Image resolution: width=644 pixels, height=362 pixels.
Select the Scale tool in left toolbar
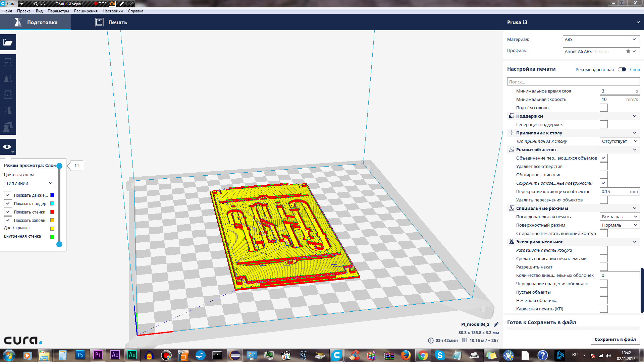pyautogui.click(x=8, y=78)
